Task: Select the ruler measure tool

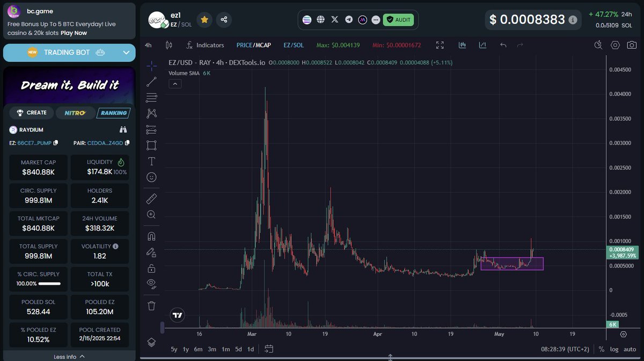Action: (151, 199)
